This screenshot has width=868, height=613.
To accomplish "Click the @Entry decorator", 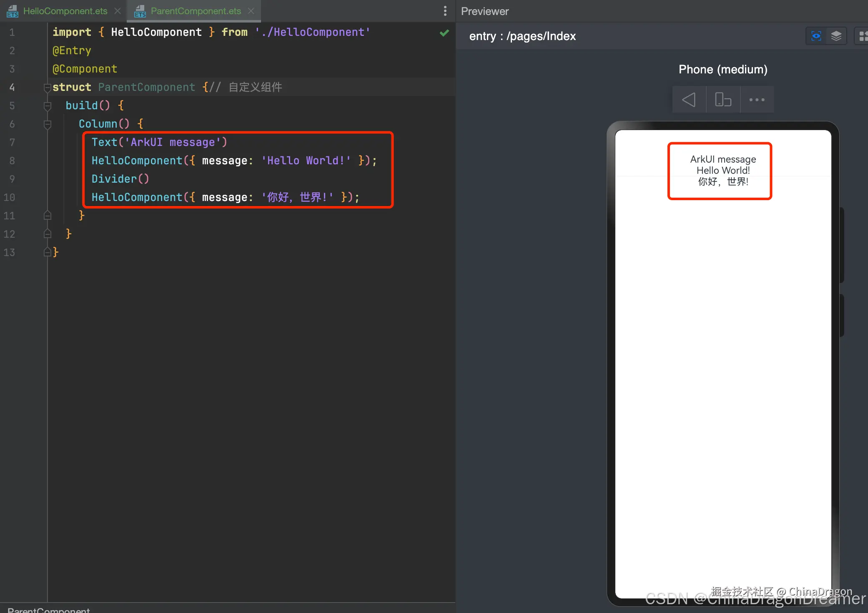I will [72, 50].
